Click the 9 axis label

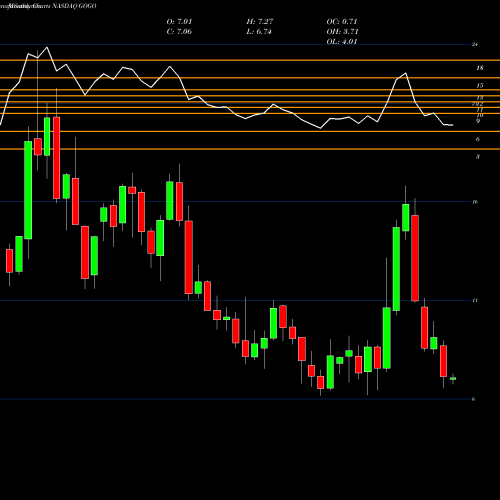click(478, 121)
